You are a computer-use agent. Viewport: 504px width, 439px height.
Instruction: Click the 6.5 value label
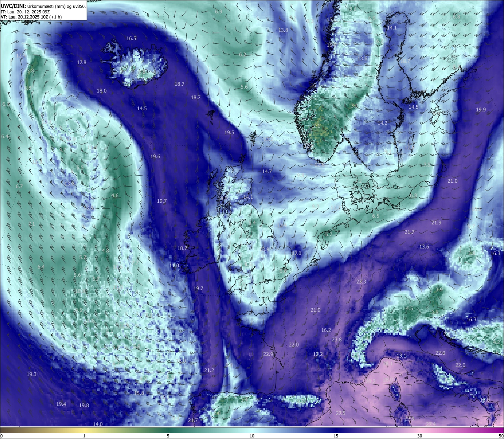(x=376, y=216)
